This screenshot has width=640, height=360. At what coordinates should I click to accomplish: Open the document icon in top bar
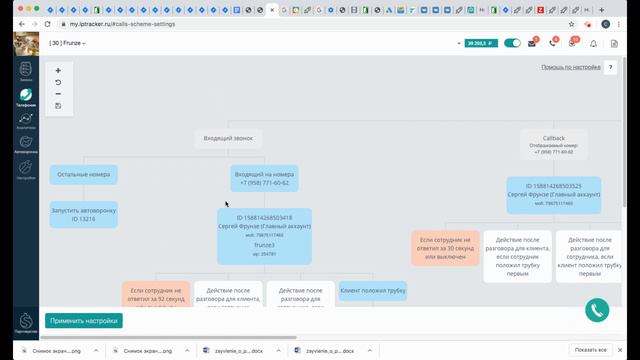(614, 44)
